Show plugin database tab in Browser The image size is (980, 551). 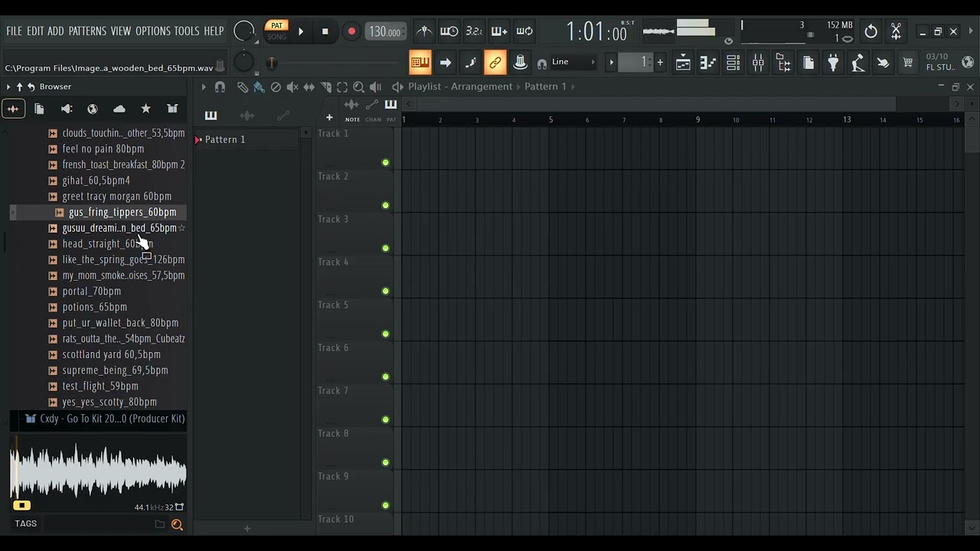coord(67,109)
